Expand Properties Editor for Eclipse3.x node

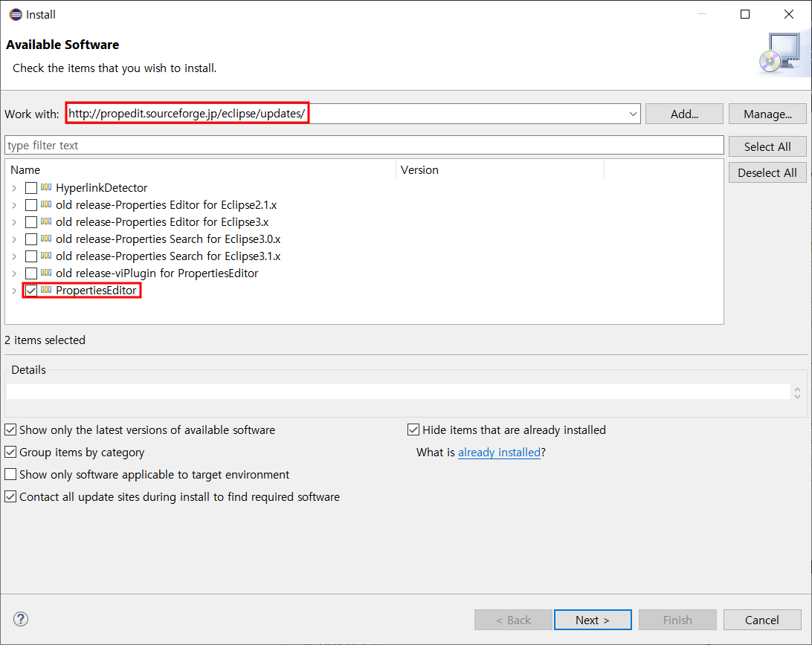(15, 222)
